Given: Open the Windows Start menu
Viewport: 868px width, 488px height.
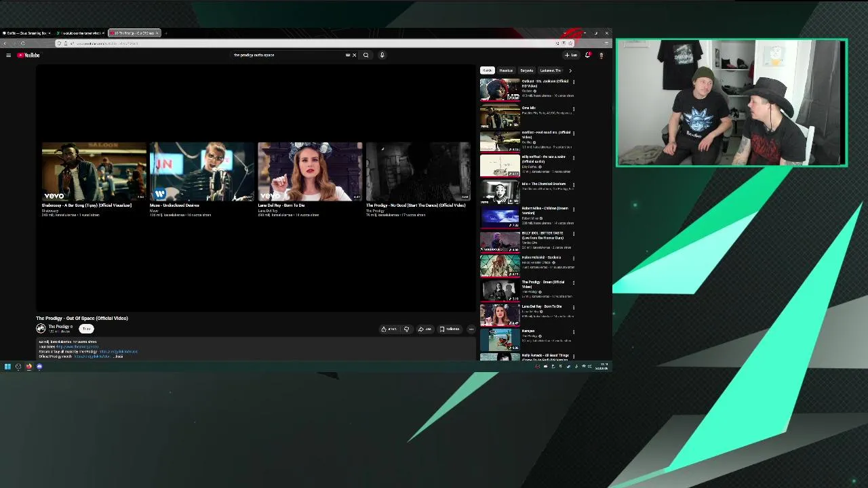Looking at the screenshot, I should [7, 367].
